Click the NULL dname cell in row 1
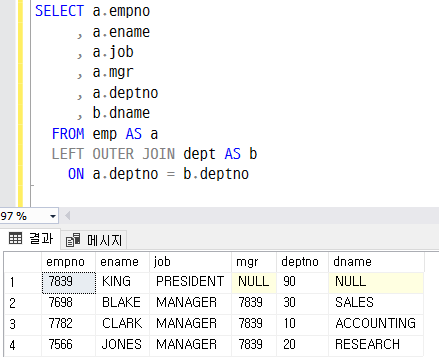 [x=376, y=283]
